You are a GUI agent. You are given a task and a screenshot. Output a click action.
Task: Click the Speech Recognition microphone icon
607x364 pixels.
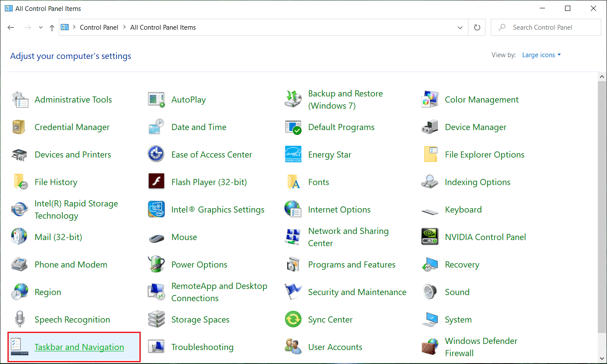(x=20, y=319)
